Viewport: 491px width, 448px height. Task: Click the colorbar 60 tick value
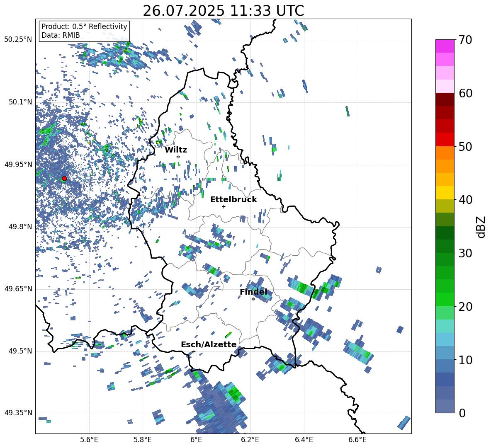[x=465, y=93]
